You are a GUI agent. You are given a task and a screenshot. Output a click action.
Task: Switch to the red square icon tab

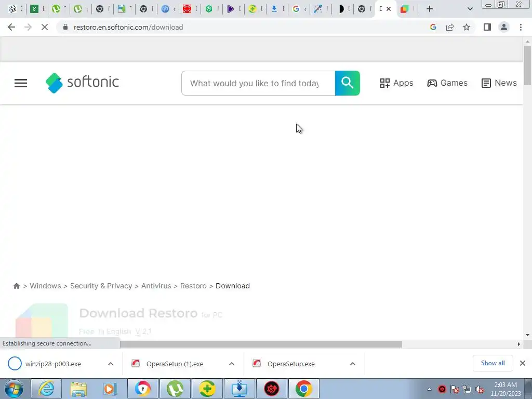[187, 9]
